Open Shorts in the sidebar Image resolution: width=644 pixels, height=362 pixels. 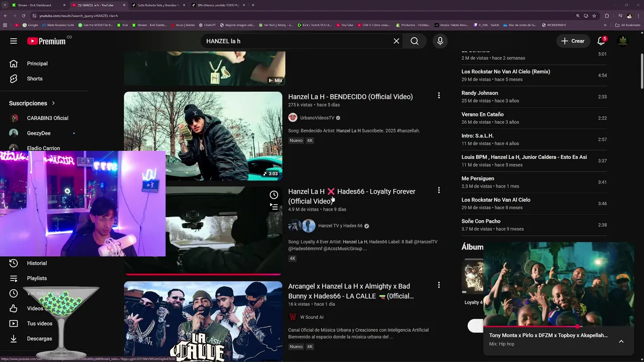click(35, 79)
